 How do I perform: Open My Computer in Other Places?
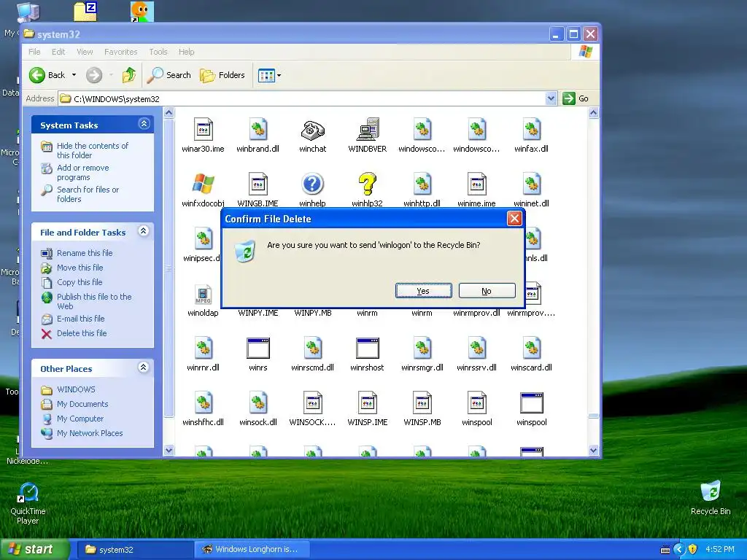[x=80, y=419]
